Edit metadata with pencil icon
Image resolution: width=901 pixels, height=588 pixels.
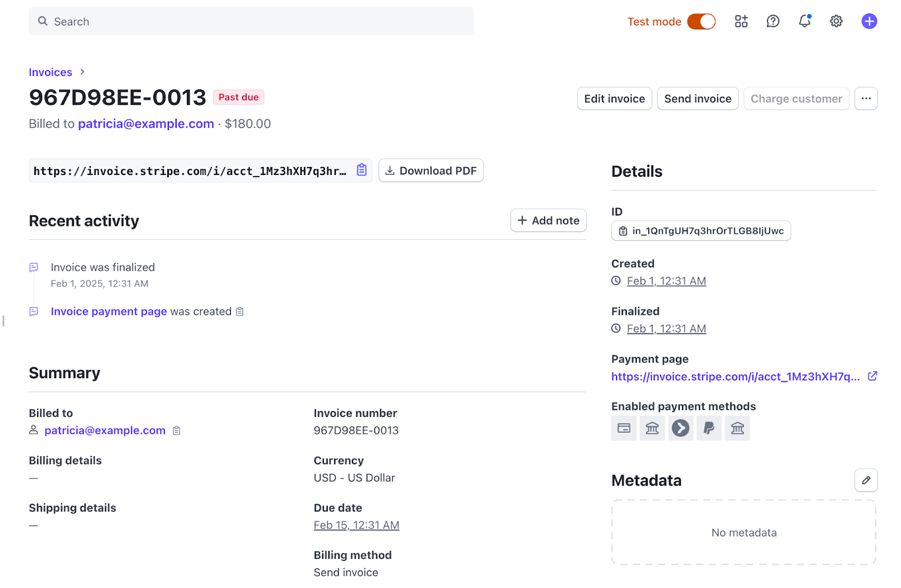[866, 481]
